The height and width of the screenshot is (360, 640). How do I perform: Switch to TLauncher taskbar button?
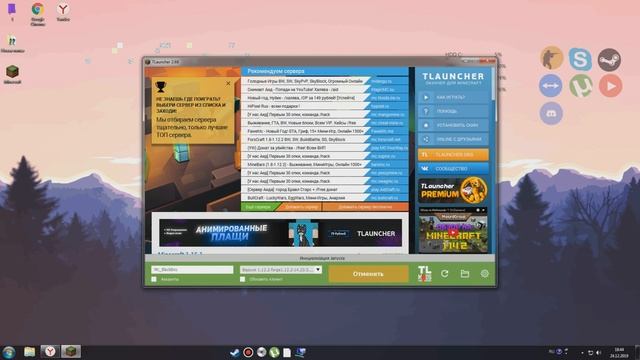pos(71,351)
